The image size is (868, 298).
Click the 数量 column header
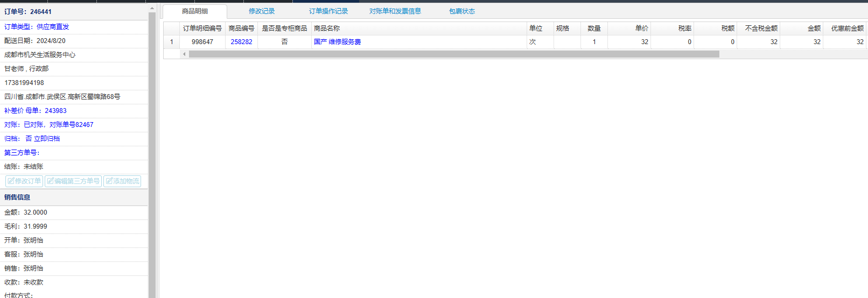(x=594, y=29)
